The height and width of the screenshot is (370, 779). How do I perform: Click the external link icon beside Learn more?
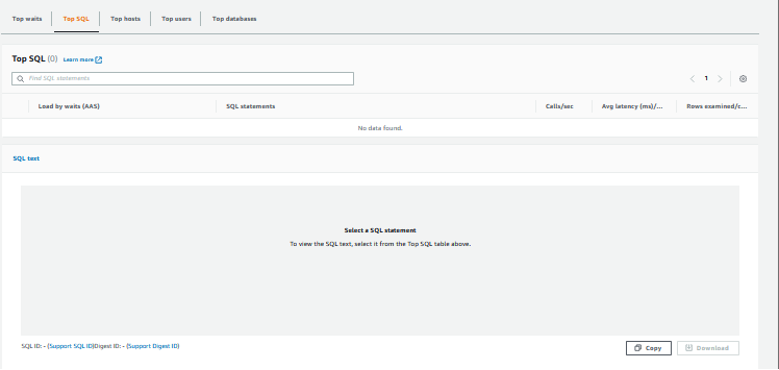98,60
